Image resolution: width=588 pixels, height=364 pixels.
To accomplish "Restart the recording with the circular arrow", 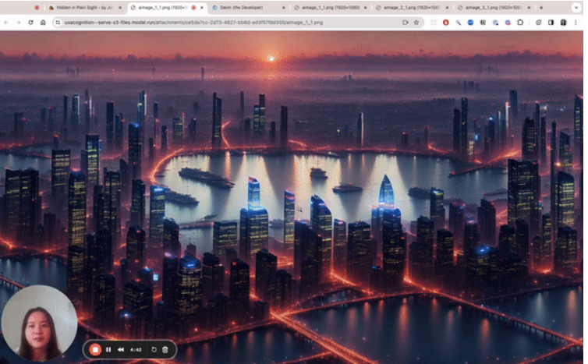I will (x=154, y=349).
